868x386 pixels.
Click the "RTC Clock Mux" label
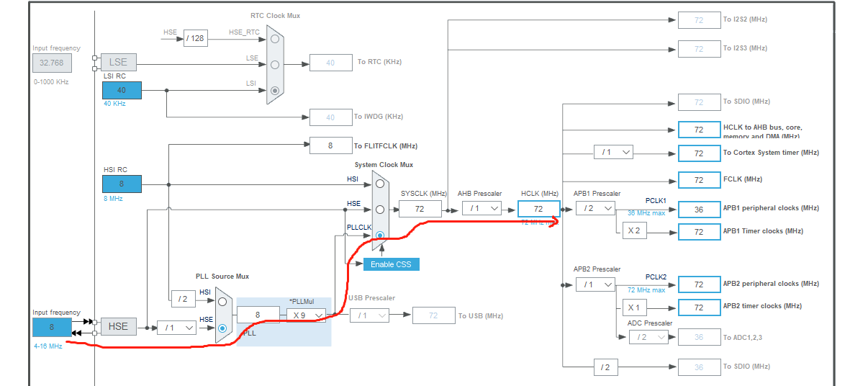[276, 16]
